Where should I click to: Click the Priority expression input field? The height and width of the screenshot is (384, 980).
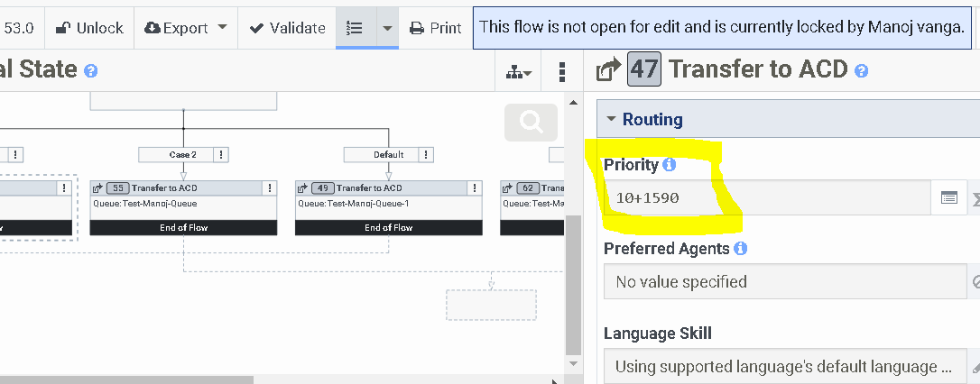click(x=767, y=197)
